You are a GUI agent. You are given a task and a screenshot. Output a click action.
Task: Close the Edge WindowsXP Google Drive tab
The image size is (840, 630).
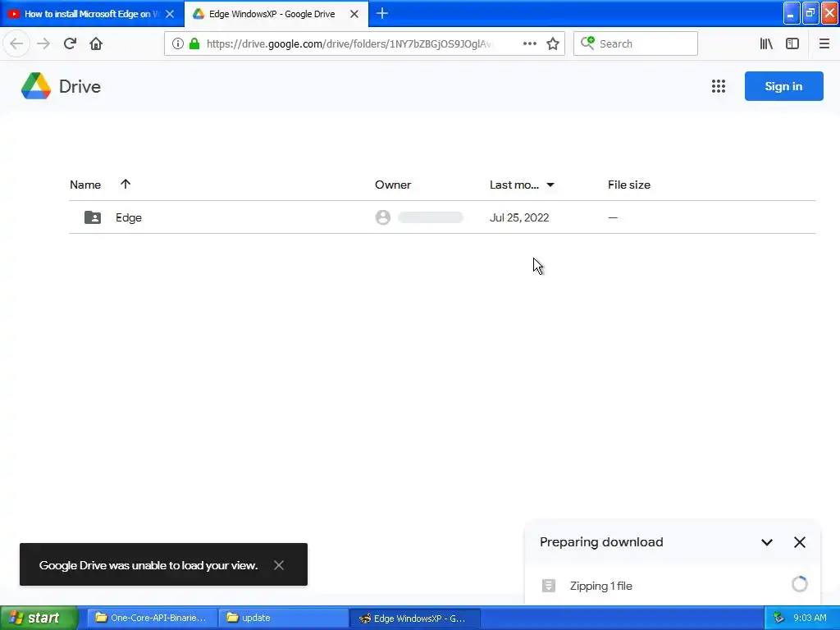354,14
